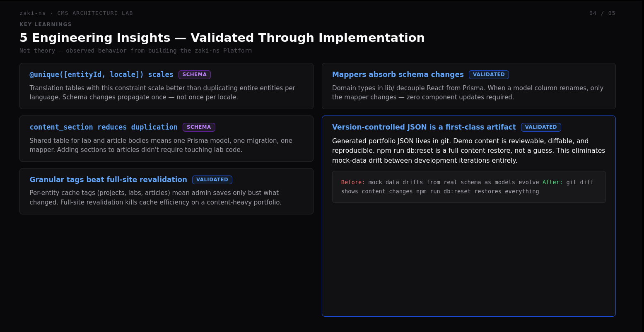Click the "Generated portfolio JSON lives in git" paragraph
This screenshot has width=644, height=332.
pos(468,151)
